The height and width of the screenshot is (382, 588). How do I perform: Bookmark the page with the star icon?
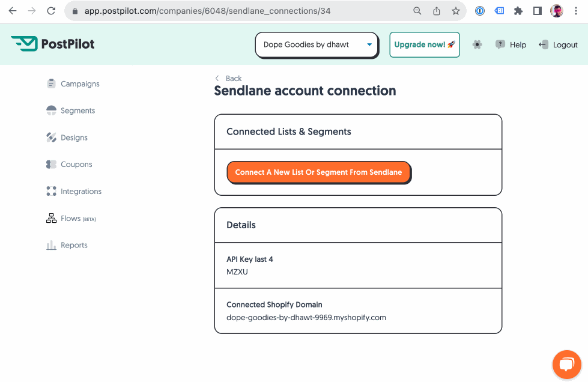tap(455, 11)
